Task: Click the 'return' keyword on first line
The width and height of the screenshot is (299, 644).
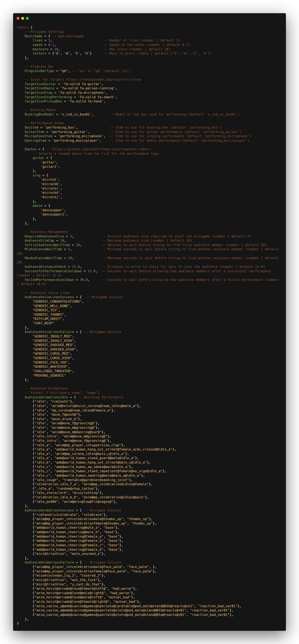Action: 23,27
